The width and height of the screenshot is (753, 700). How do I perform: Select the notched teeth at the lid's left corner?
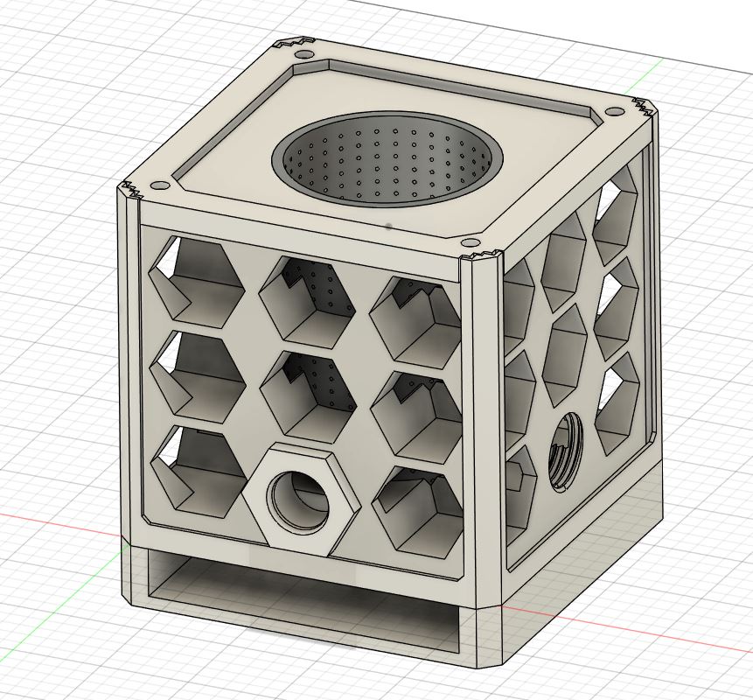pyautogui.click(x=130, y=189)
